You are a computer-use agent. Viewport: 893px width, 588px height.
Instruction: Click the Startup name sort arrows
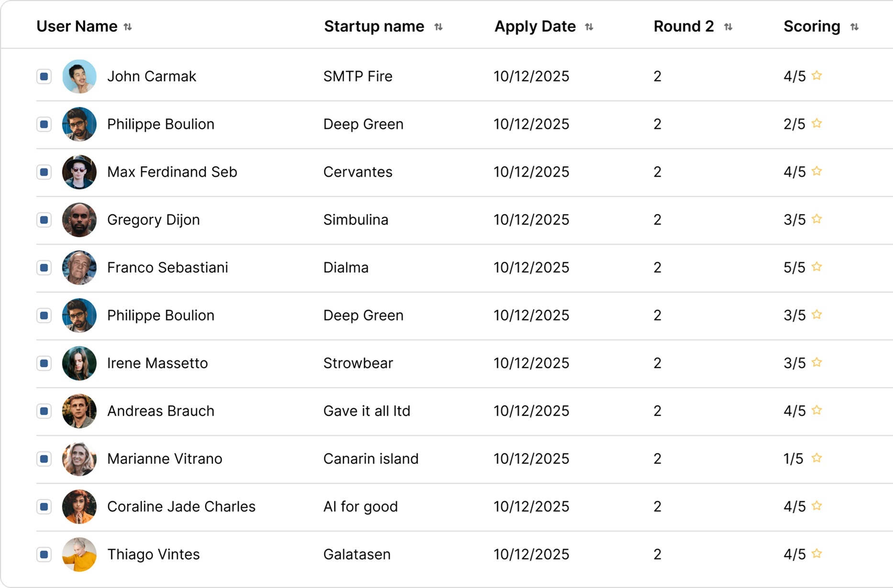438,27
